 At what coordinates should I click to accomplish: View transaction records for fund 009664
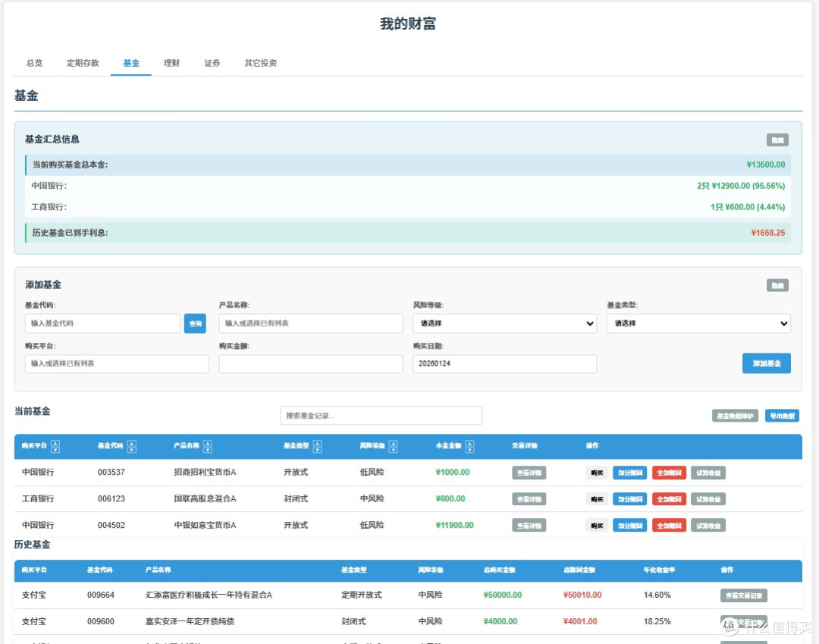click(x=744, y=595)
